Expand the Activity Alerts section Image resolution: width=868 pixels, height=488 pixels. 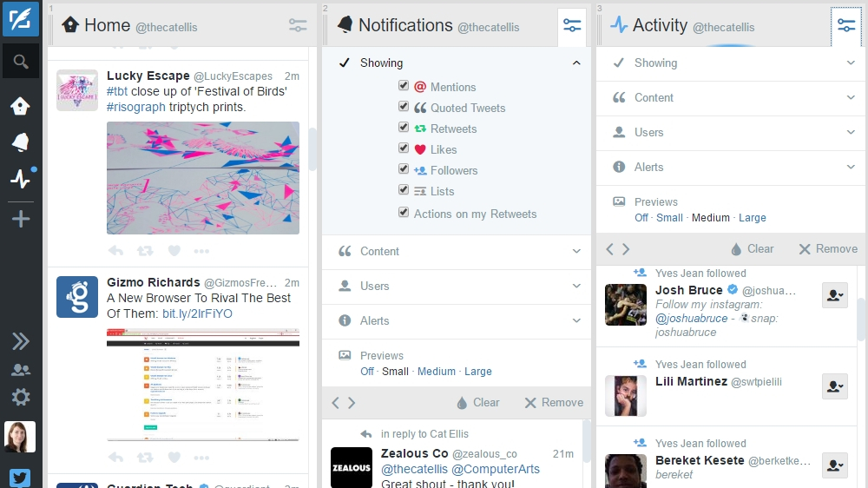coord(732,168)
